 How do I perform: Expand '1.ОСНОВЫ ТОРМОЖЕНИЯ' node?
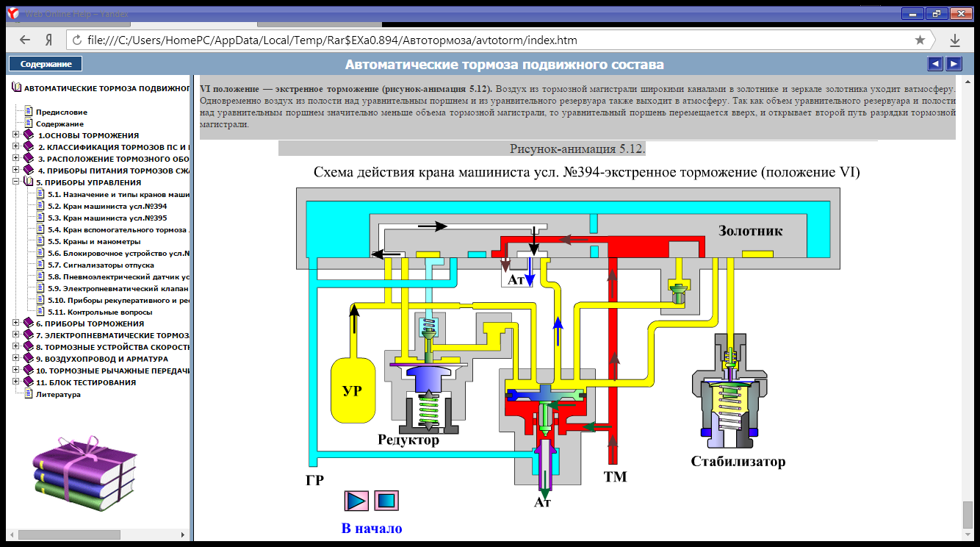pos(16,135)
